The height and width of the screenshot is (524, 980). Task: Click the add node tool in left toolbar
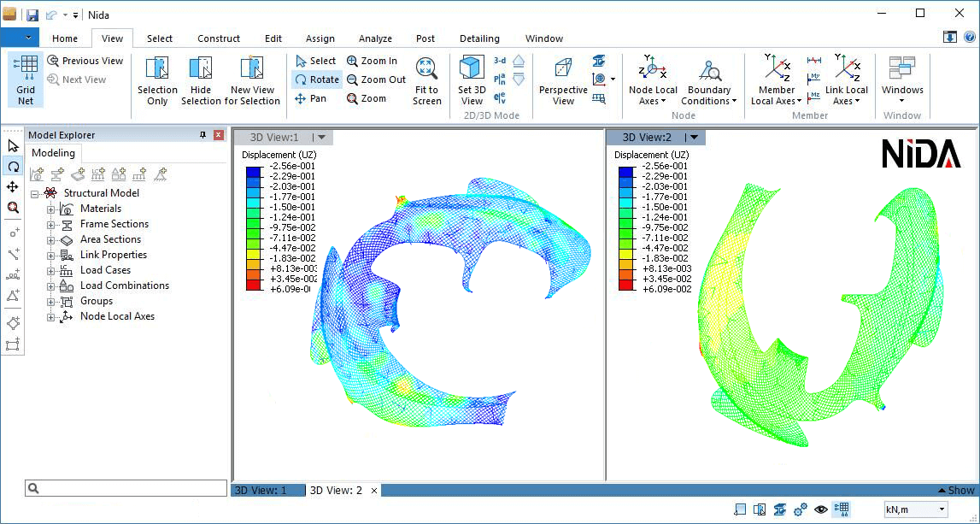13,233
